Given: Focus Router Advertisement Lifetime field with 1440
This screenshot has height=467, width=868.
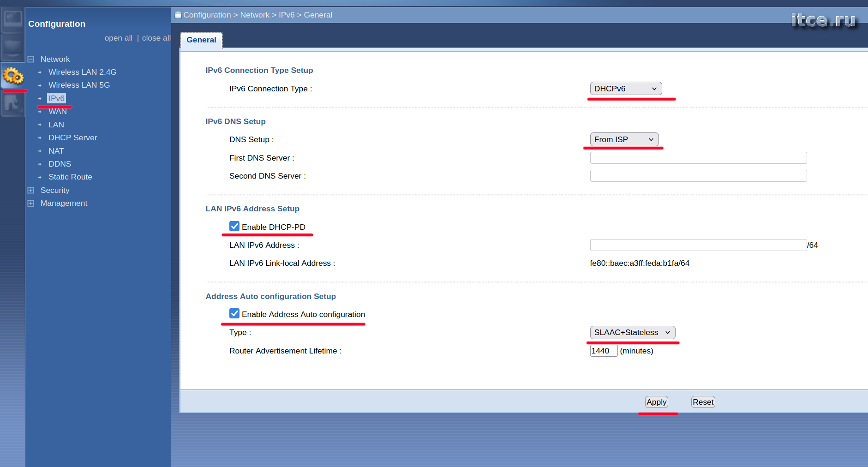Looking at the screenshot, I should pos(604,351).
